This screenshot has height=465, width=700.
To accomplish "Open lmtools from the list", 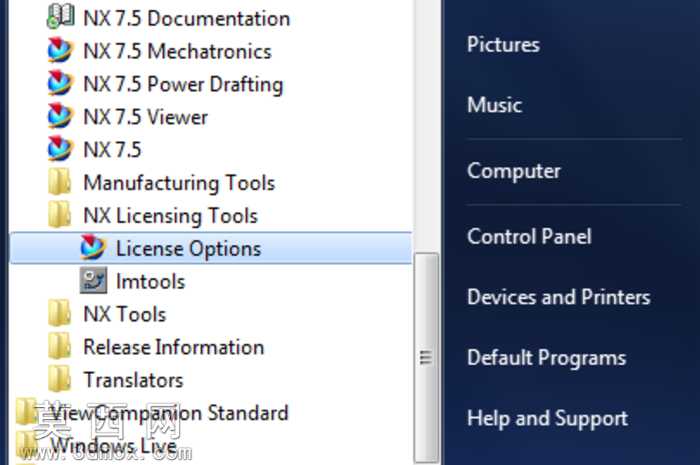I will coord(150,282).
